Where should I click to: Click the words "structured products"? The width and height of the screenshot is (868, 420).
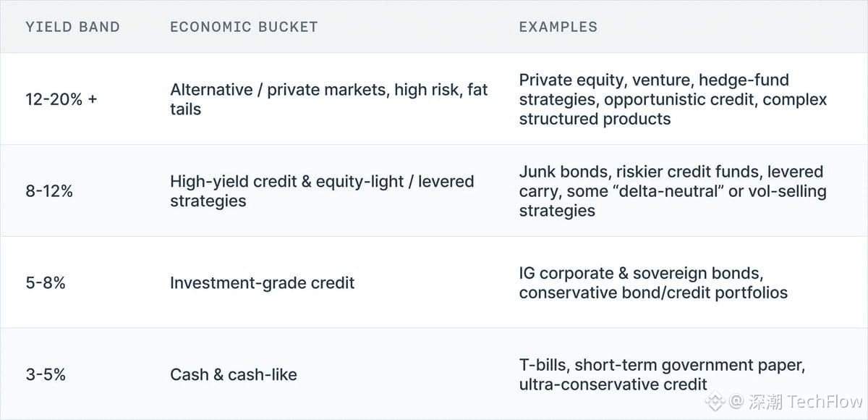595,119
